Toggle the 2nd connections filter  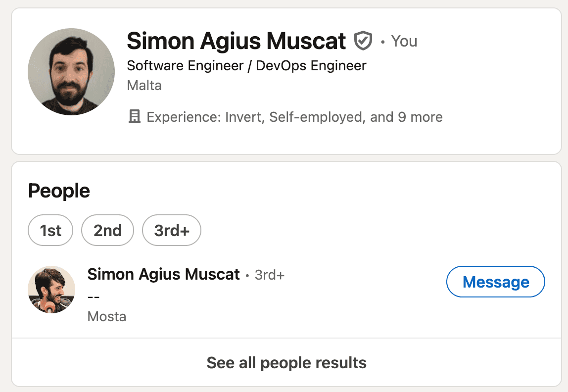(107, 231)
